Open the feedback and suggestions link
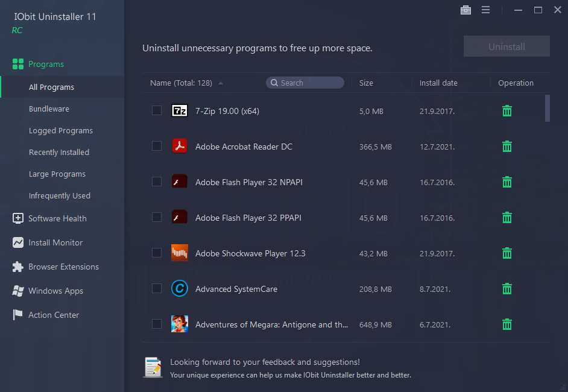The image size is (568, 392). 265,362
